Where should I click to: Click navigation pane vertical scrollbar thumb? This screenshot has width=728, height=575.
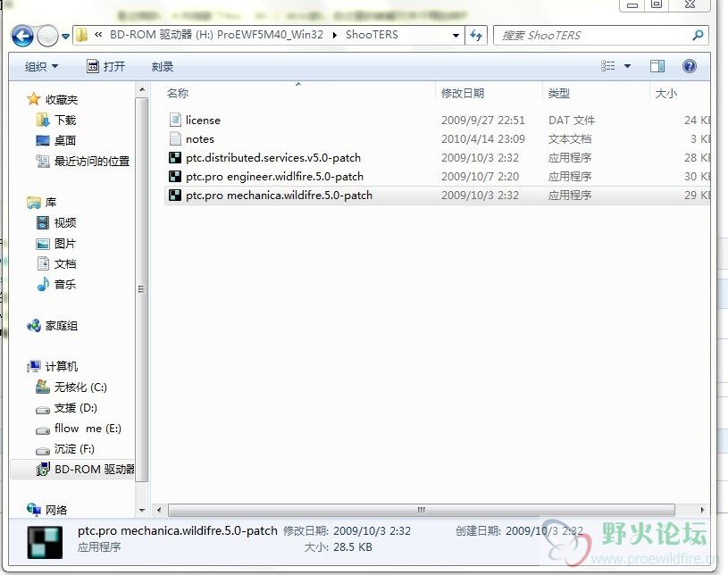click(x=142, y=289)
